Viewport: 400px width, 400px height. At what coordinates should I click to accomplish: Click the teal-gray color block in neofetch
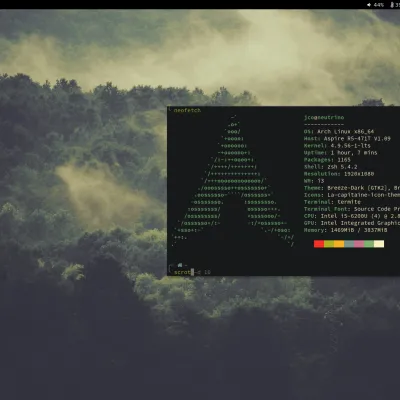[349, 244]
